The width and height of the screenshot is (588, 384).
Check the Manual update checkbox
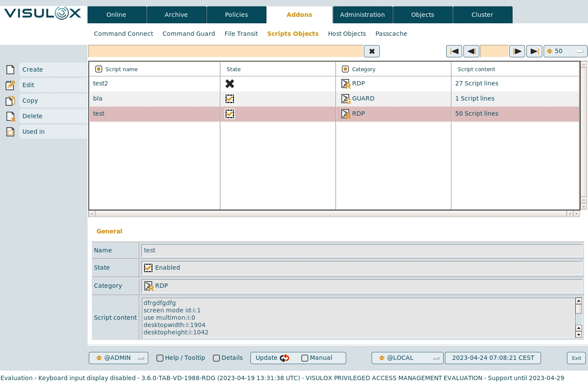pos(305,358)
